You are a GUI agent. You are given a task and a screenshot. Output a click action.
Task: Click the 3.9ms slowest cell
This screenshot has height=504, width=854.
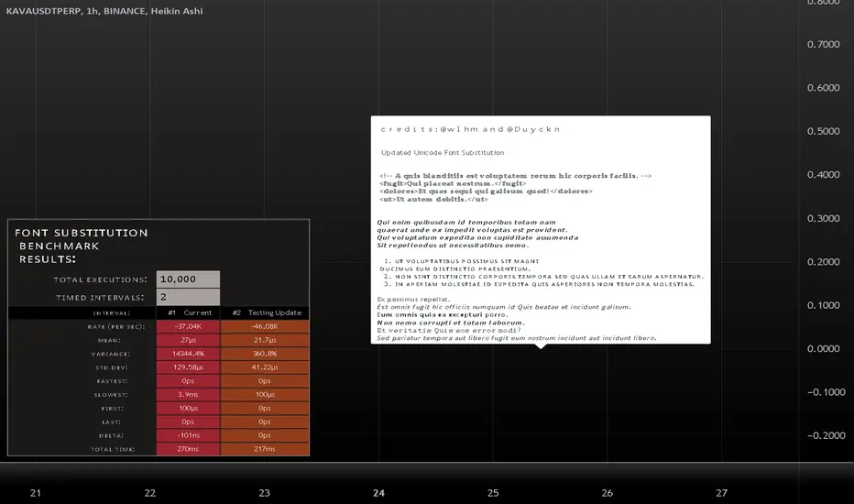[189, 394]
